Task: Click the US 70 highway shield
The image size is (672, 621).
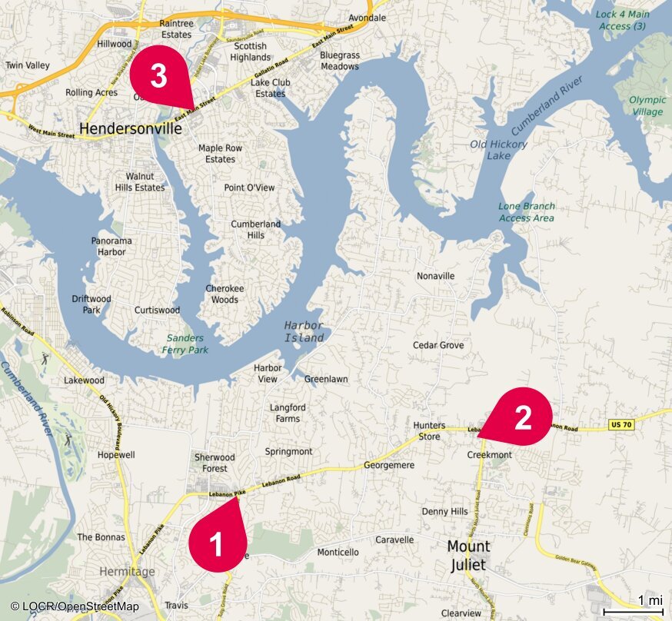Action: pyautogui.click(x=621, y=424)
